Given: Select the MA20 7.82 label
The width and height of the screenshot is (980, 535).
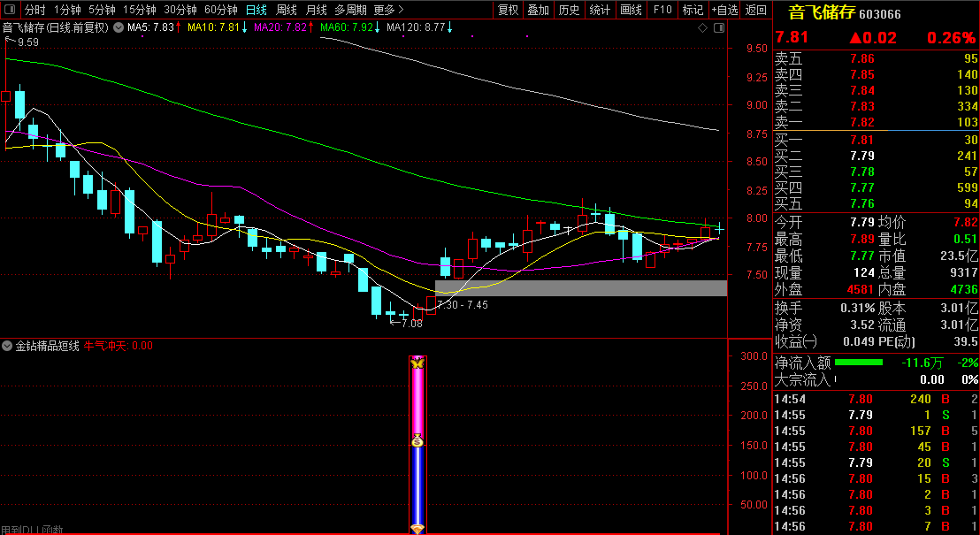Looking at the screenshot, I should point(284,27).
